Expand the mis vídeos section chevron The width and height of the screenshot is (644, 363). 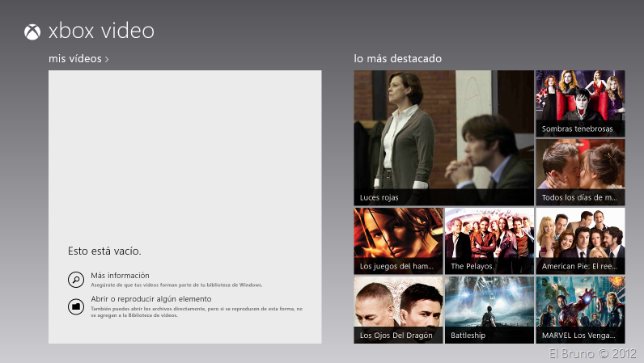coord(107,59)
